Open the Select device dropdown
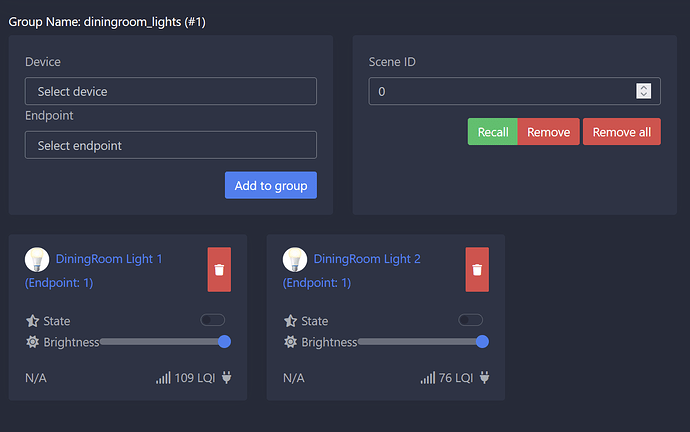Screen dimensions: 690x432 pos(171,91)
